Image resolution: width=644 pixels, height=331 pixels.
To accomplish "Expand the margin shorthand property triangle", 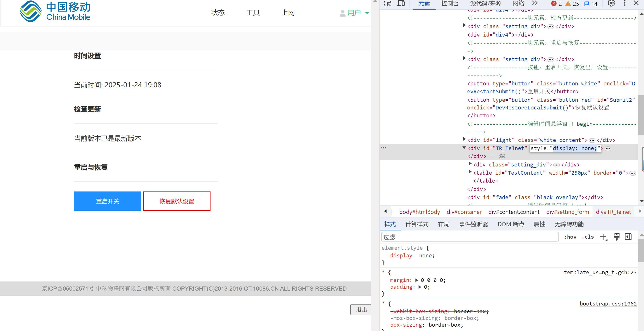I will [416, 280].
